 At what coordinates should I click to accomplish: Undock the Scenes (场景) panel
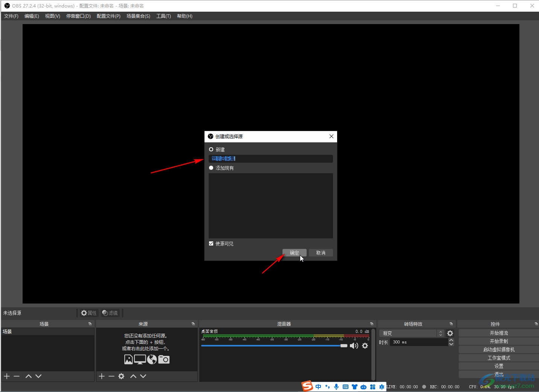click(x=90, y=324)
